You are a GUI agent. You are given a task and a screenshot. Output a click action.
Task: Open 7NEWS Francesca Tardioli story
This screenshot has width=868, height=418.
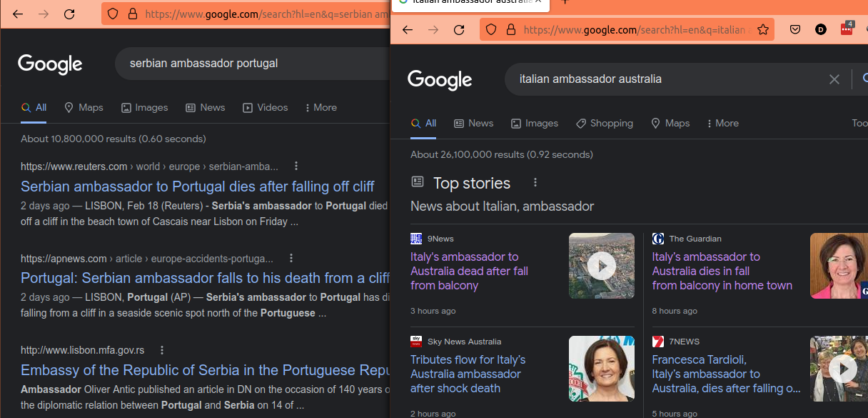[726, 374]
